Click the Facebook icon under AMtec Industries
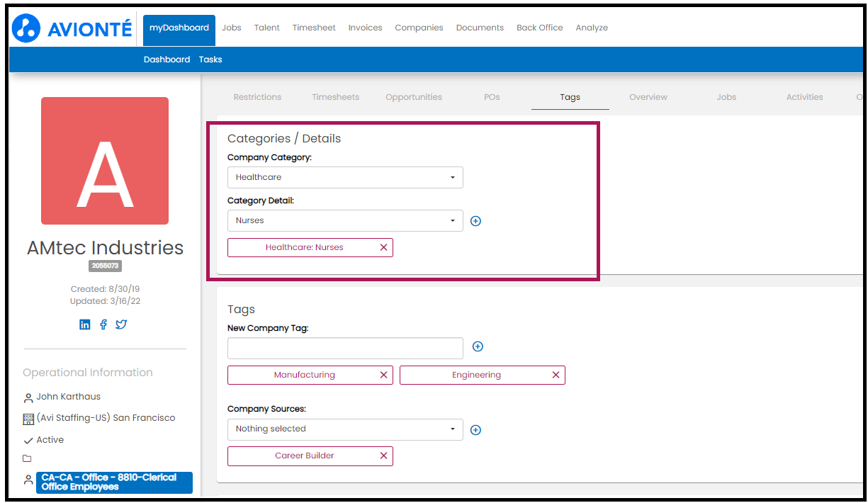This screenshot has height=503, width=868. [x=103, y=324]
